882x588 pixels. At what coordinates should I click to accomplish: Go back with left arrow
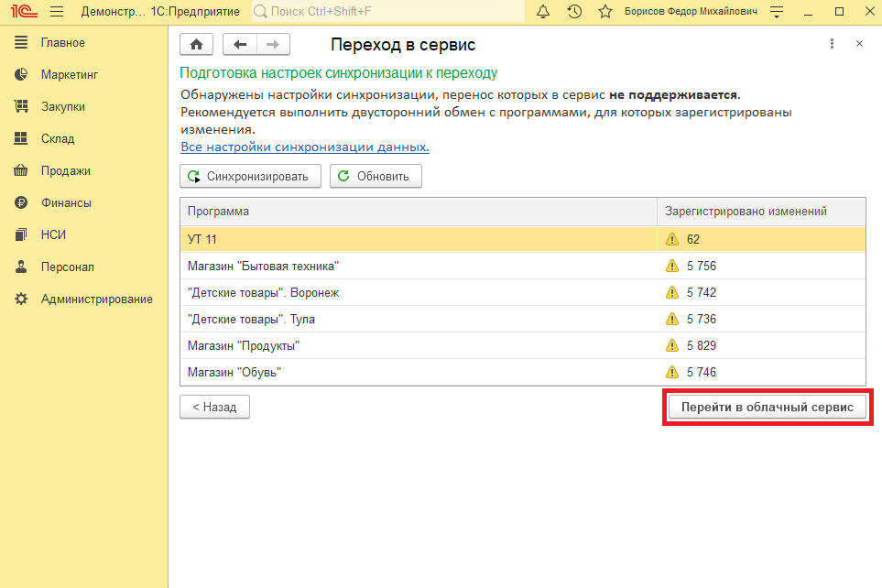click(240, 45)
